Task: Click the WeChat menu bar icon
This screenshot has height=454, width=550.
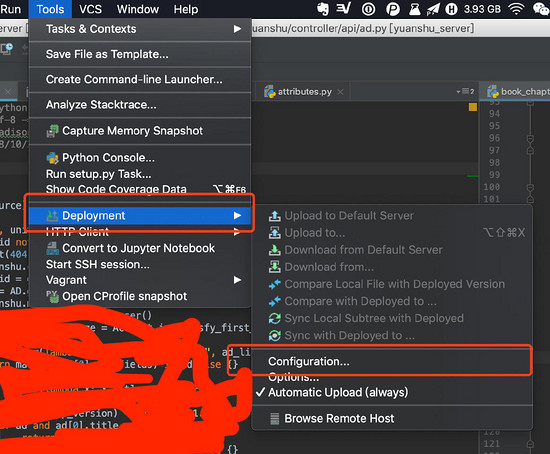Action: (x=541, y=9)
